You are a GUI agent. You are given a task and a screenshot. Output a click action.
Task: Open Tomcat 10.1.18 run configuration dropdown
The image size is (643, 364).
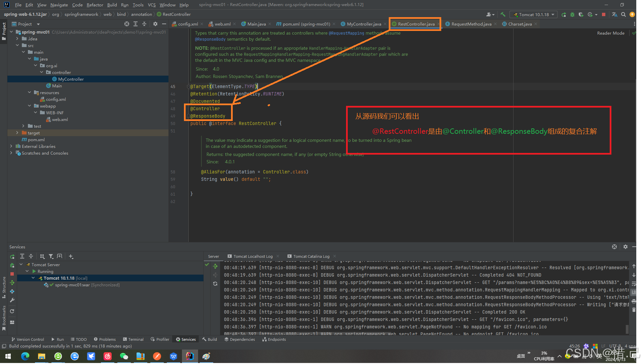click(x=533, y=14)
